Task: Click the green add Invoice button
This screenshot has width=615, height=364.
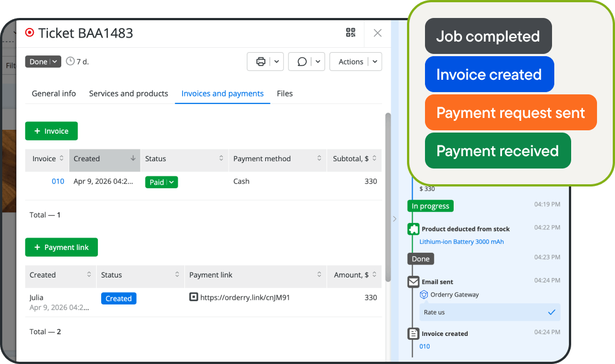Action: coord(51,131)
